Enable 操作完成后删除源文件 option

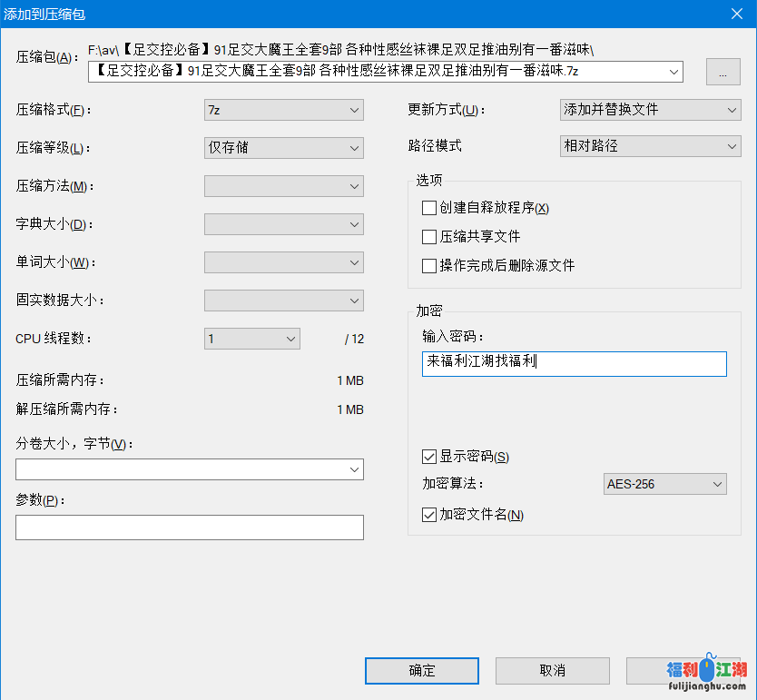429,266
